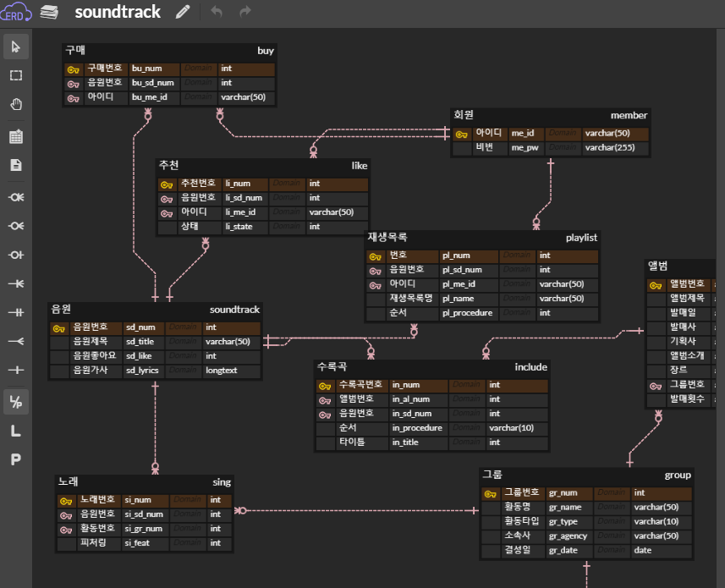Image resolution: width=725 pixels, height=588 pixels.
Task: Select the include table name
Action: [530, 367]
